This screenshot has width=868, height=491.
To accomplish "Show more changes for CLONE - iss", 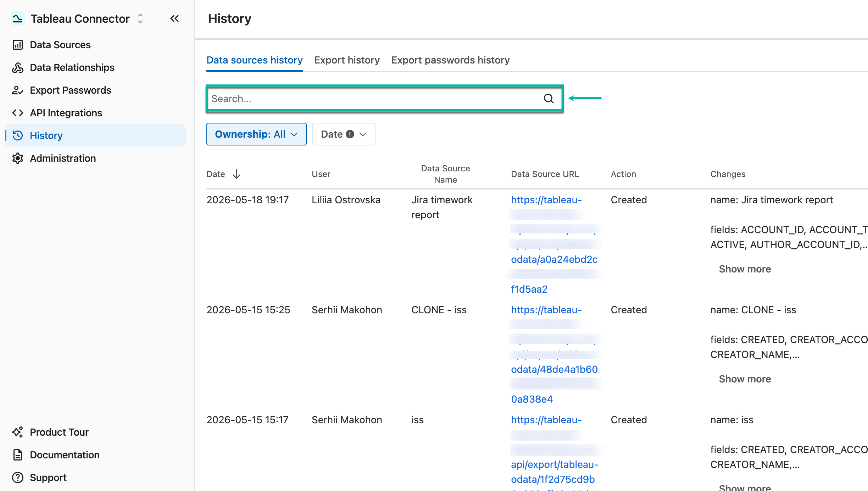I will (x=745, y=379).
